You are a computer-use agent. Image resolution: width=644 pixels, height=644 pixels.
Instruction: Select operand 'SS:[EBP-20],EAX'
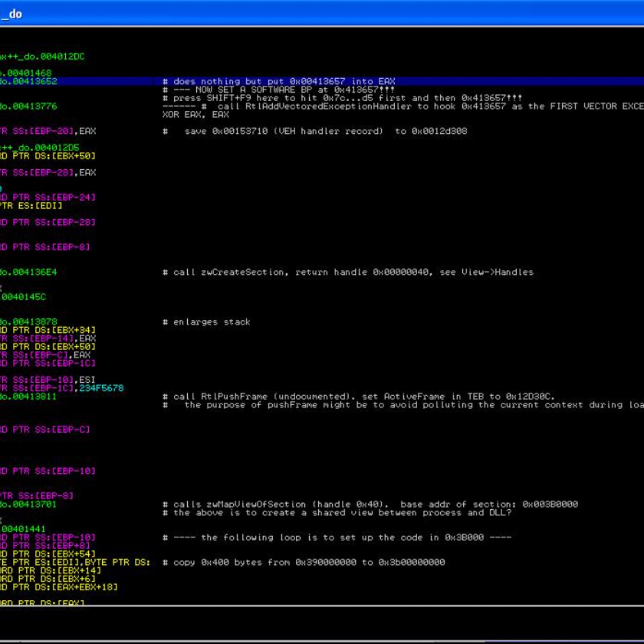(54, 131)
